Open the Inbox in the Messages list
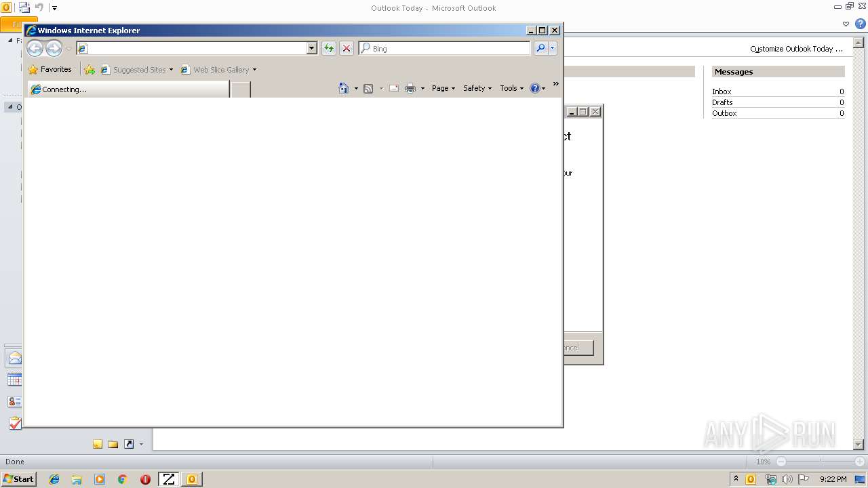The width and height of the screenshot is (868, 488). 722,91
